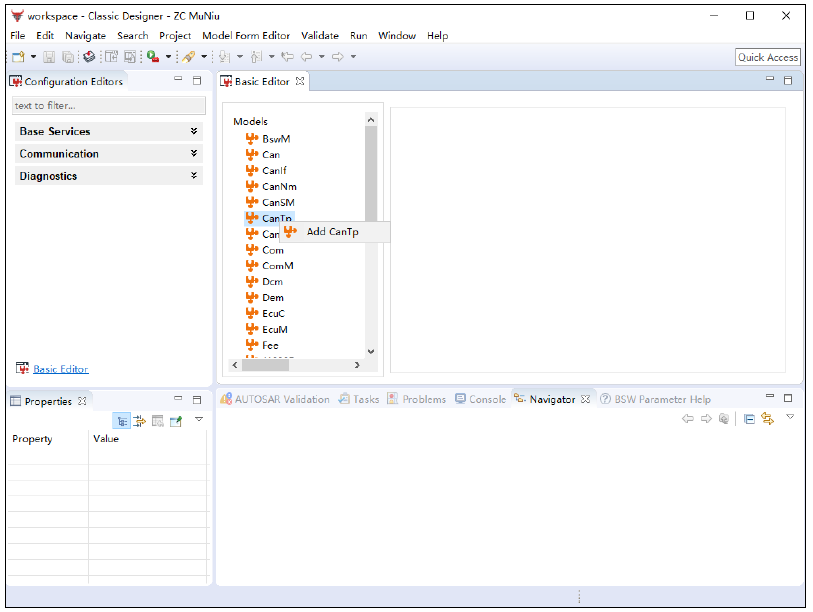Screen dimensions: 813x612
Task: Expand the Communication section
Action: tap(108, 154)
